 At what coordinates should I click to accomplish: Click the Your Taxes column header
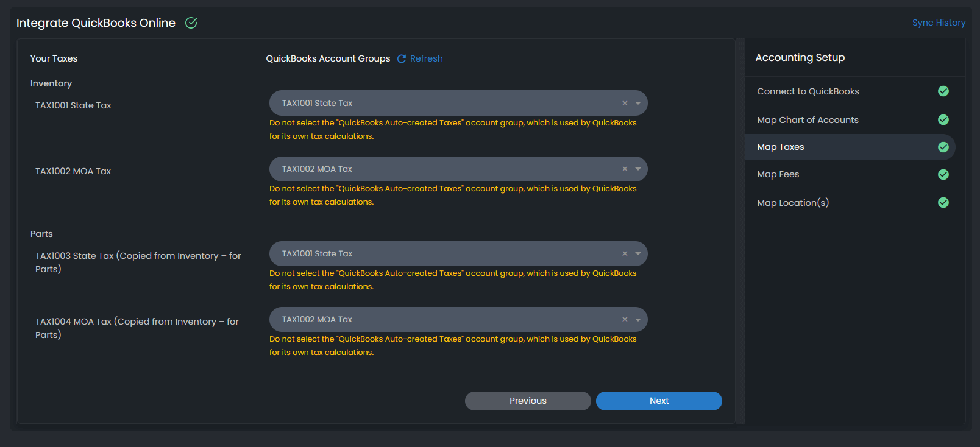click(54, 58)
